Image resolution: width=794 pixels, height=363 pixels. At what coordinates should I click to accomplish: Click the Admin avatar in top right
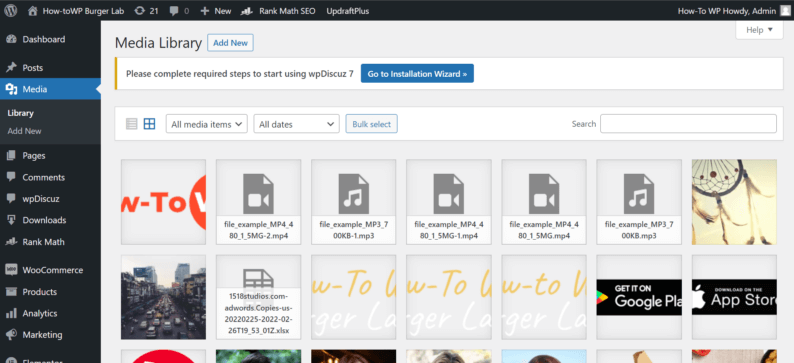(x=784, y=11)
